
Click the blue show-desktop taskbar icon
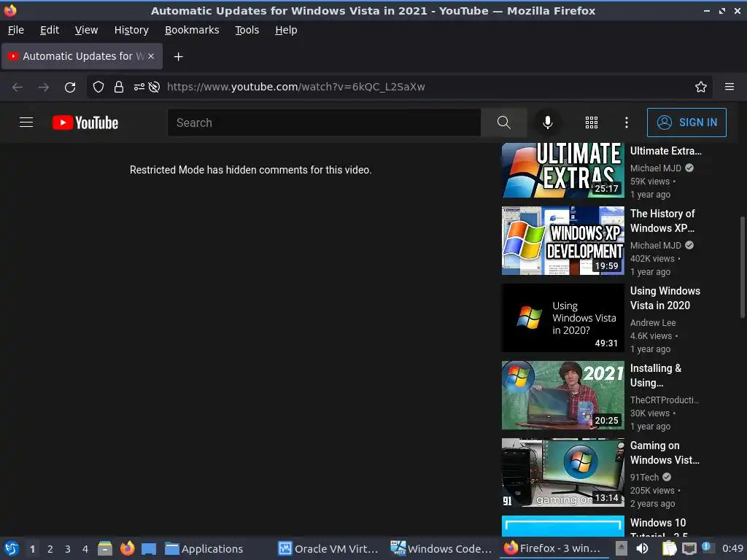[x=149, y=548]
